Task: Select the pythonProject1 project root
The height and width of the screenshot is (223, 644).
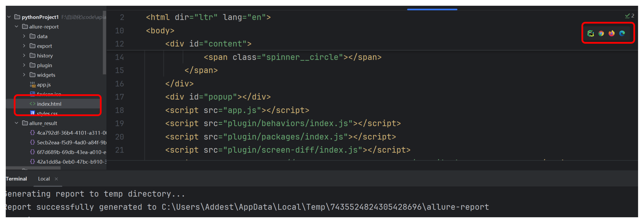Action: pyautogui.click(x=40, y=17)
